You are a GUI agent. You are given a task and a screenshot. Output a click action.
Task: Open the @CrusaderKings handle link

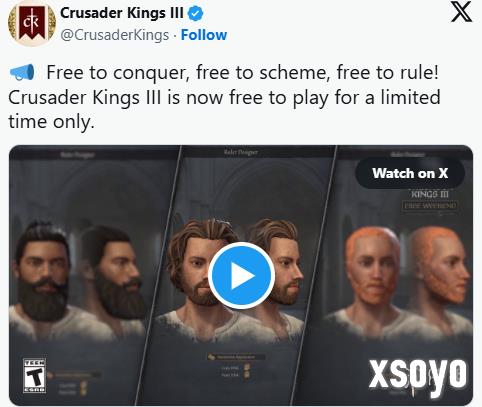[115, 35]
